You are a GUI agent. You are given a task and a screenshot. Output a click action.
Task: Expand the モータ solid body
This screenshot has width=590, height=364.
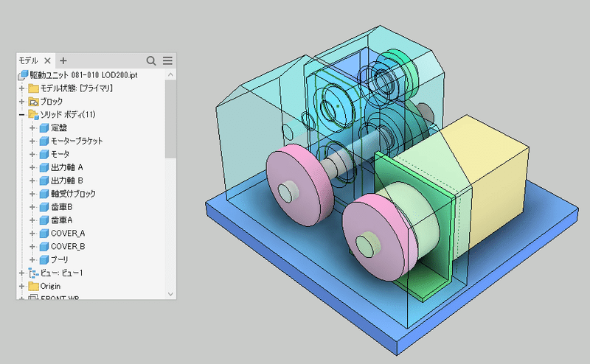click(32, 154)
